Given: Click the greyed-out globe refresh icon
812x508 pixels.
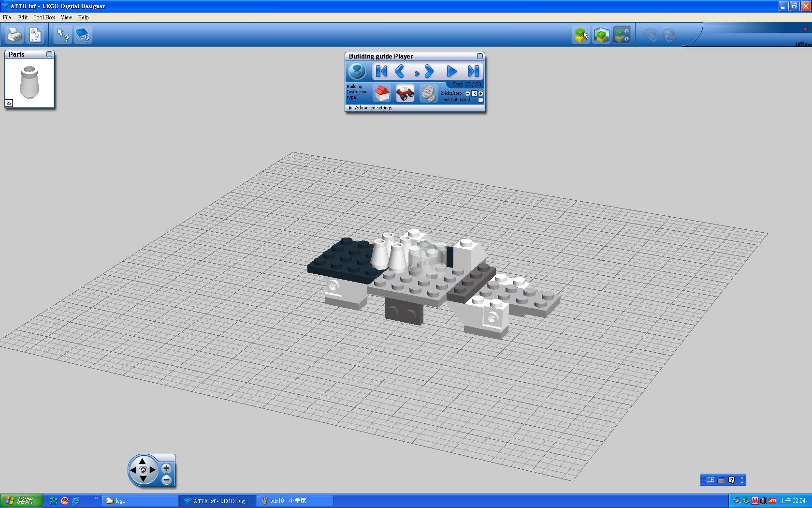Looking at the screenshot, I should coord(670,35).
